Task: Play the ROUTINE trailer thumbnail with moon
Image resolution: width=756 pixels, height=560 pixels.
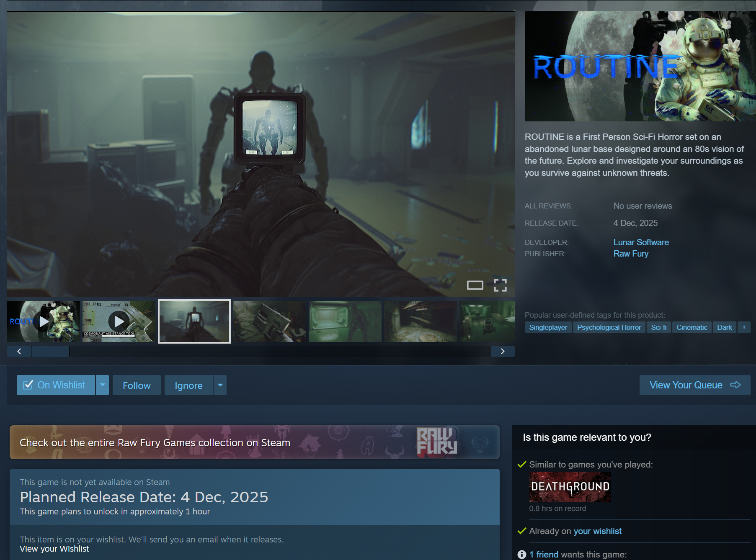Action: (44, 321)
